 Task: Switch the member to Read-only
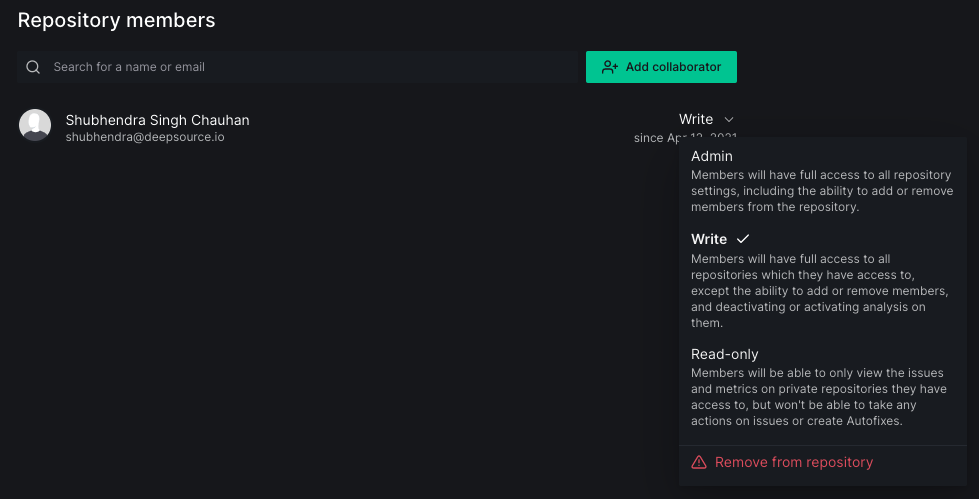(x=725, y=354)
